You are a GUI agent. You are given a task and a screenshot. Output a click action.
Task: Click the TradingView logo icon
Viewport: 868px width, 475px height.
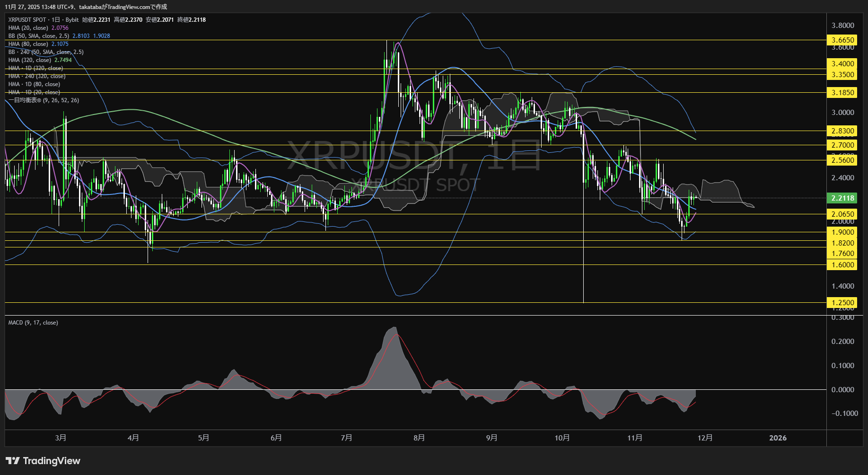tap(14, 460)
